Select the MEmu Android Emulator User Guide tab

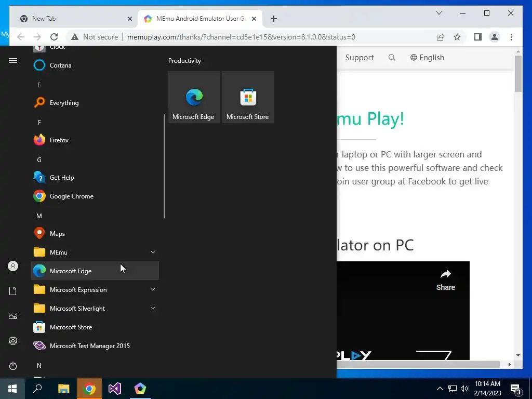[200, 19]
